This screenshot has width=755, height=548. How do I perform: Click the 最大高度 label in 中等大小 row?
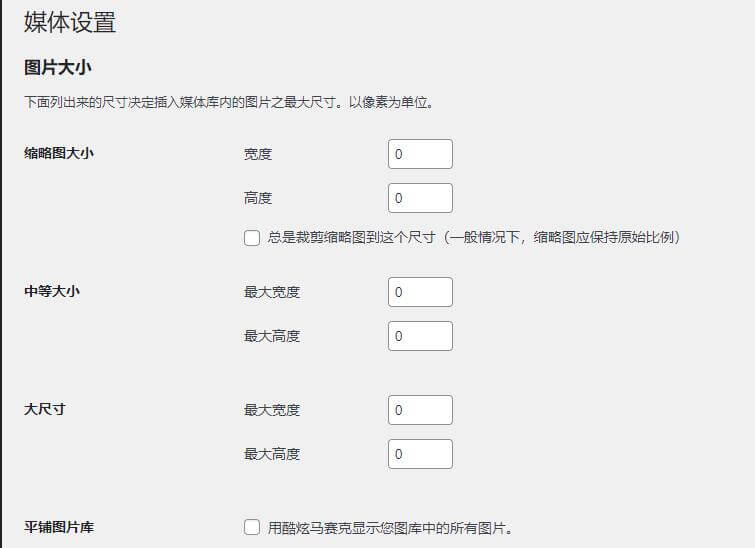[272, 336]
